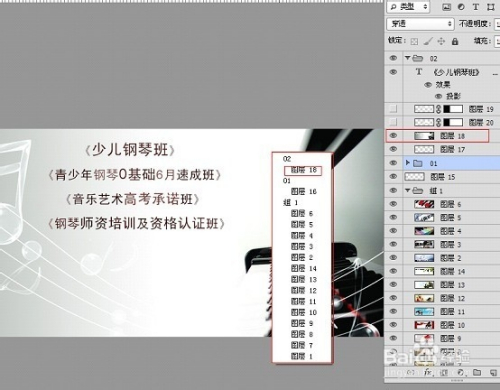The width and height of the screenshot is (500, 390).
Task: Open the fx layer style menu
Action: [427, 372]
